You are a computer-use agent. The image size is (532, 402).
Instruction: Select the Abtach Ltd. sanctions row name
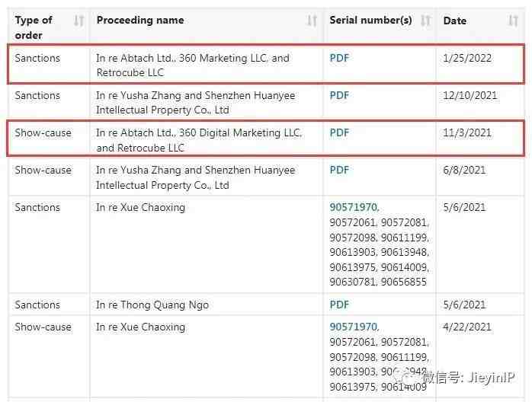tap(192, 65)
